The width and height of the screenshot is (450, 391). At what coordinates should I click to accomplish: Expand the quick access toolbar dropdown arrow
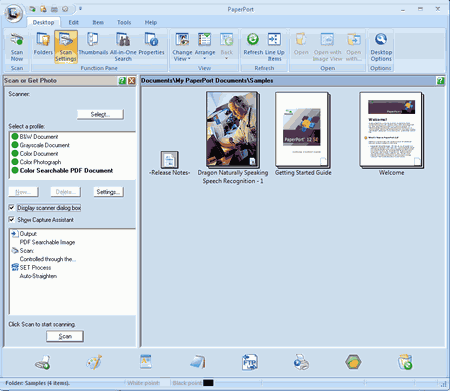pyautogui.click(x=80, y=9)
